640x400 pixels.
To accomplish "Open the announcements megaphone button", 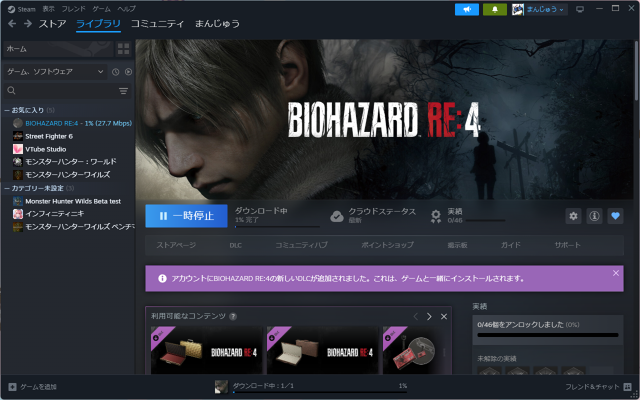I will pyautogui.click(x=467, y=9).
